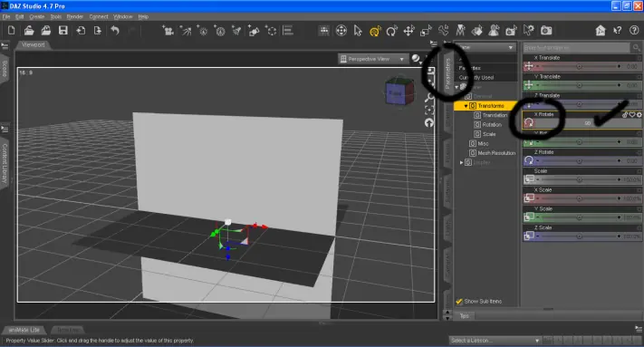Click the Z Rotate slider handle
644x347 pixels.
[x=579, y=160]
